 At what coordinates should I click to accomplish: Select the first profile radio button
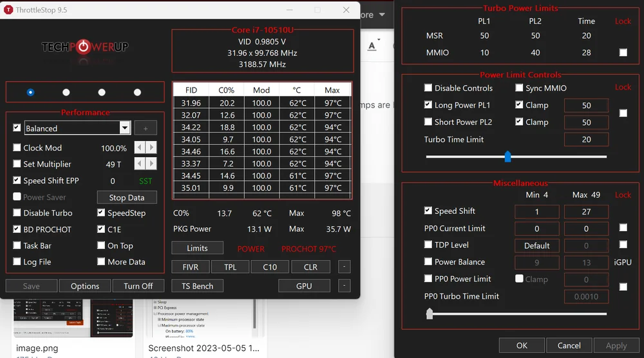pos(30,92)
